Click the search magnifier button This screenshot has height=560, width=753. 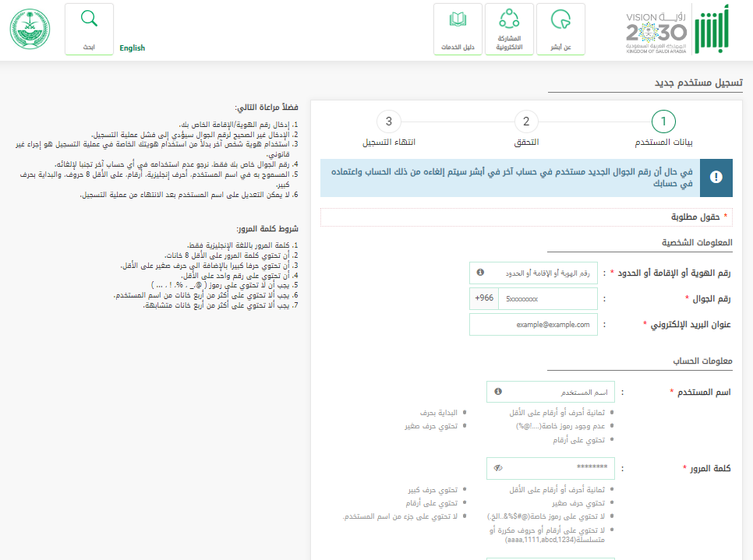[x=90, y=29]
